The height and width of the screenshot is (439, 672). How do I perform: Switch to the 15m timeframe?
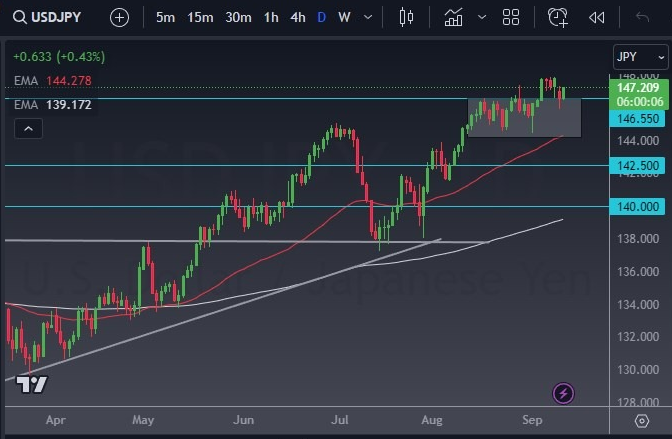(x=200, y=17)
